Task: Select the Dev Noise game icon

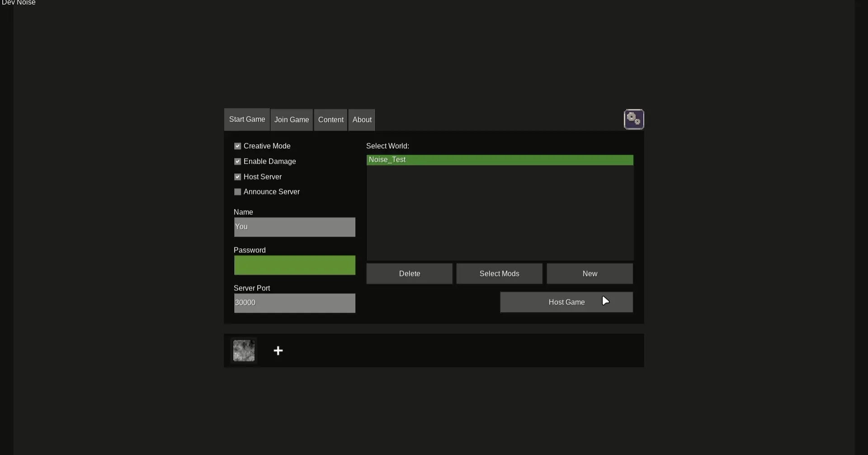Action: click(244, 351)
